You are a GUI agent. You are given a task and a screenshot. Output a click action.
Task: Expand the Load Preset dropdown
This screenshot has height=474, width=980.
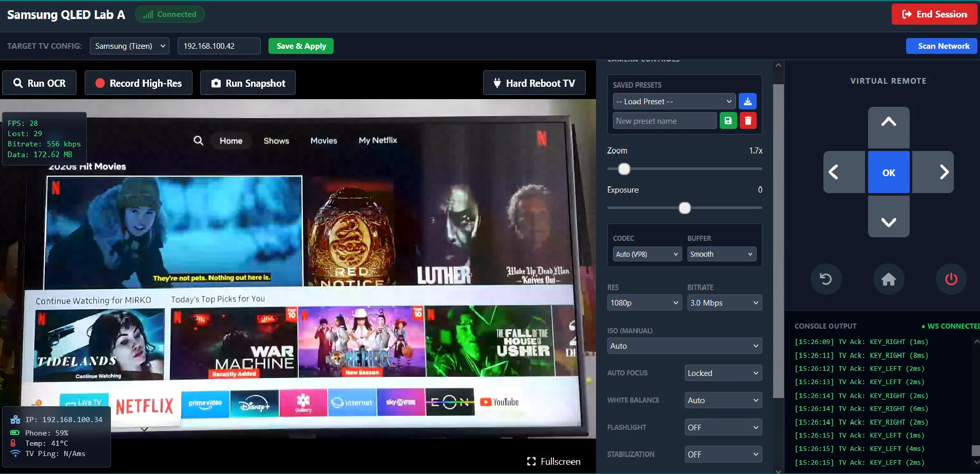point(674,102)
